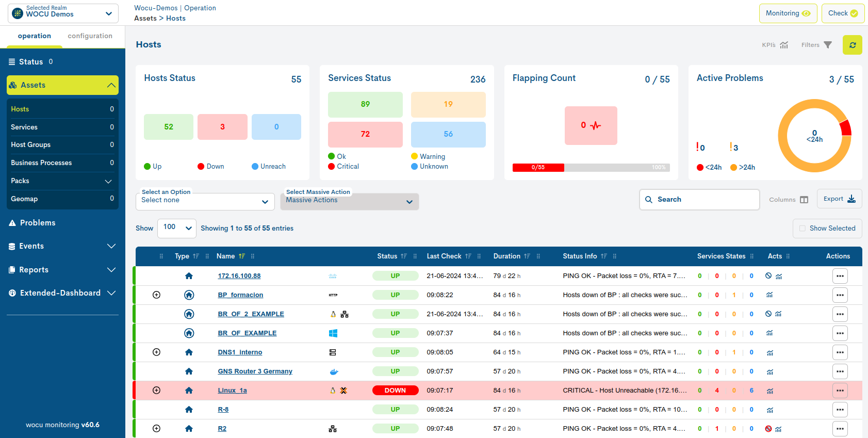Open the graph icon in Linux_1a Acts column
This screenshot has height=438, width=868.
[x=769, y=391]
